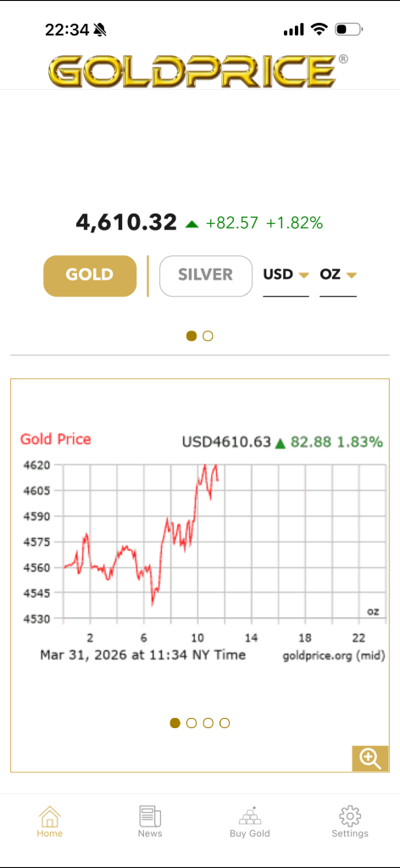Switch to the SILVER metal toggle
The width and height of the screenshot is (400, 868).
pyautogui.click(x=206, y=275)
